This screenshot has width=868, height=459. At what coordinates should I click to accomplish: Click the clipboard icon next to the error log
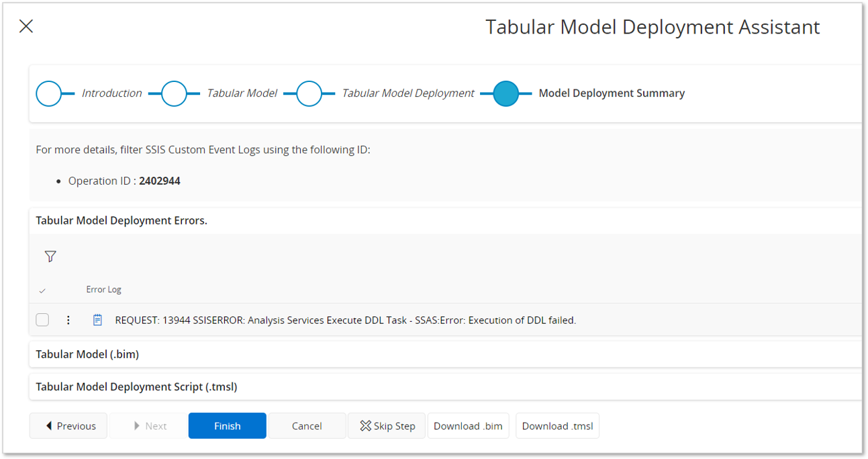(97, 320)
